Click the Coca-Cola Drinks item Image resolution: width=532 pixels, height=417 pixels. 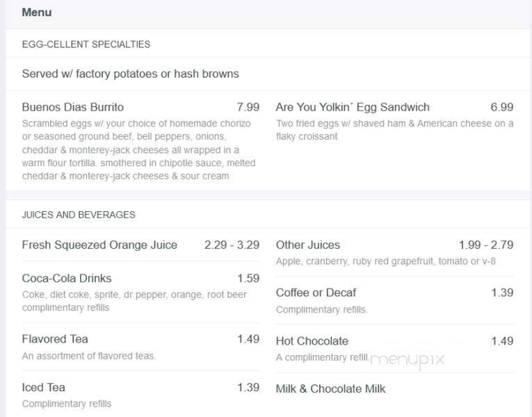(x=67, y=278)
